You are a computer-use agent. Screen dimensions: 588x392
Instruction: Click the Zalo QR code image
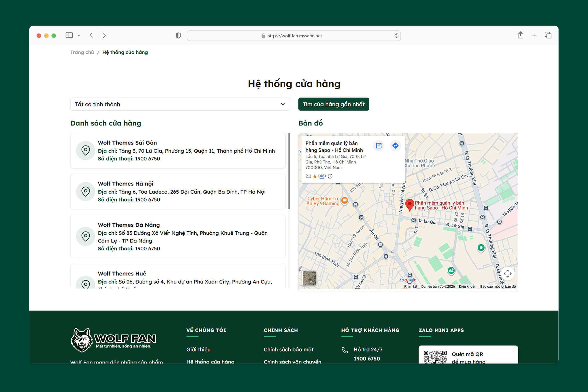pos(435,357)
